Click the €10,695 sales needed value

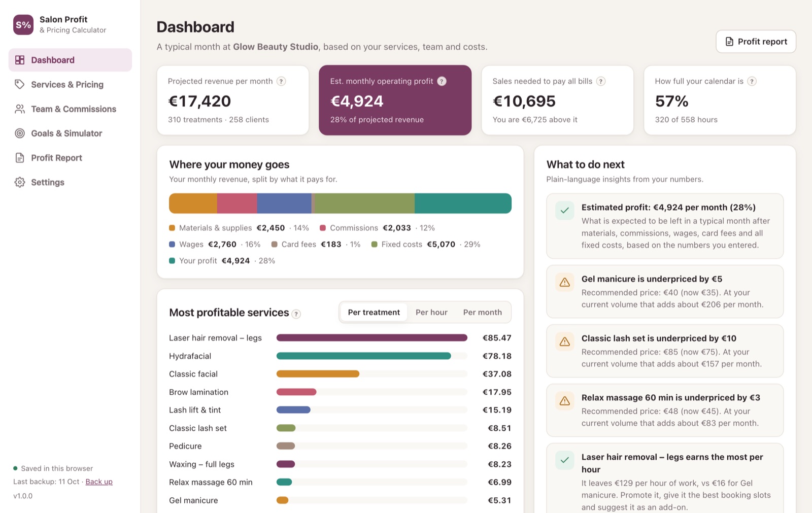524,101
